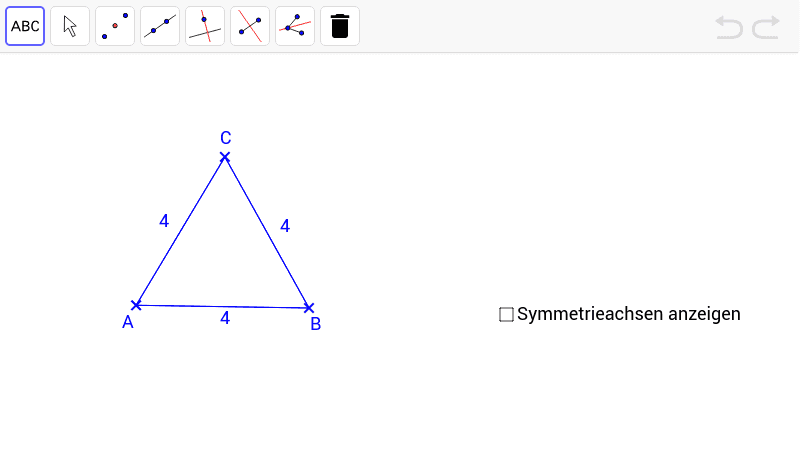Click the length 4 on side AC
Image resolution: width=800 pixels, height=450 pixels.
click(x=164, y=221)
